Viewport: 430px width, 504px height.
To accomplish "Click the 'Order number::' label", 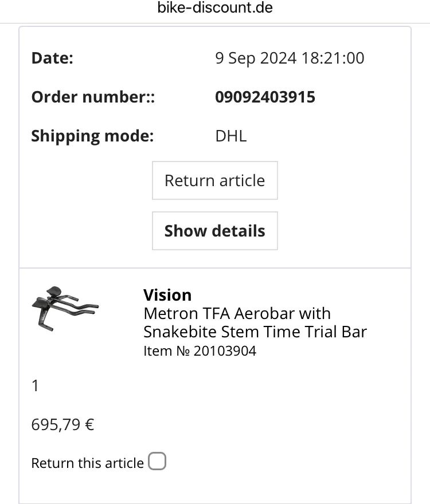I will (93, 97).
